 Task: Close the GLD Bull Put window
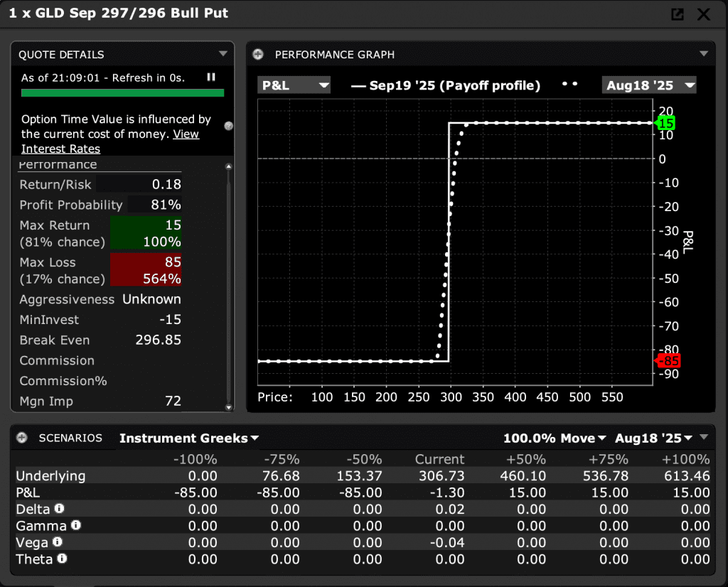(x=703, y=14)
